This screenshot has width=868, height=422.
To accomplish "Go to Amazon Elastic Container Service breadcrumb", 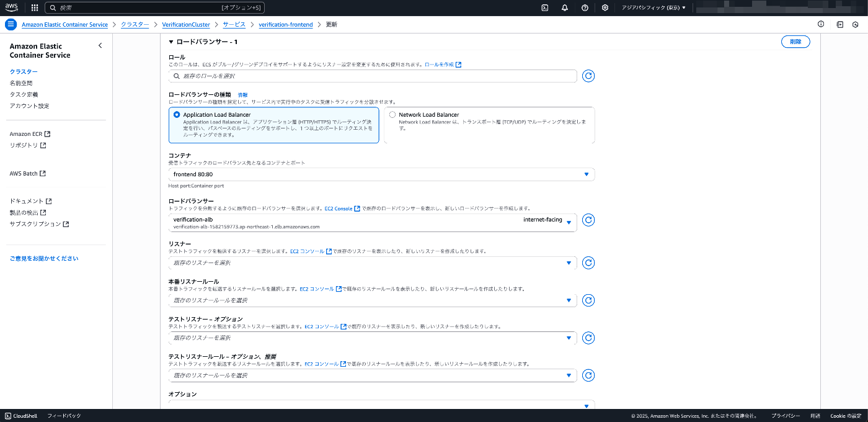I will (x=64, y=25).
